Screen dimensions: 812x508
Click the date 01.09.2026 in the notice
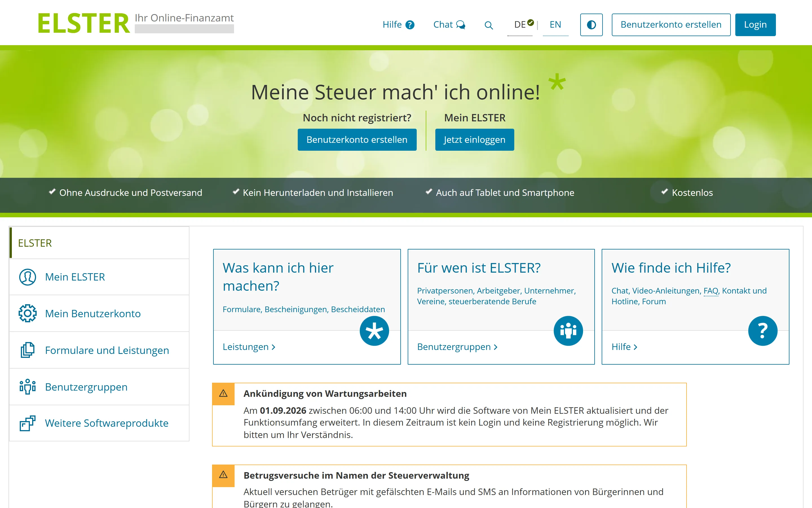click(x=283, y=411)
